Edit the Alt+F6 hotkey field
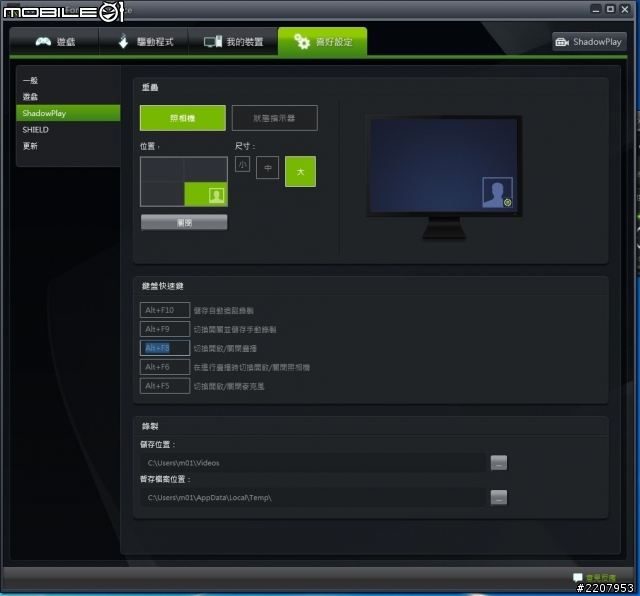The image size is (640, 596). coord(165,367)
